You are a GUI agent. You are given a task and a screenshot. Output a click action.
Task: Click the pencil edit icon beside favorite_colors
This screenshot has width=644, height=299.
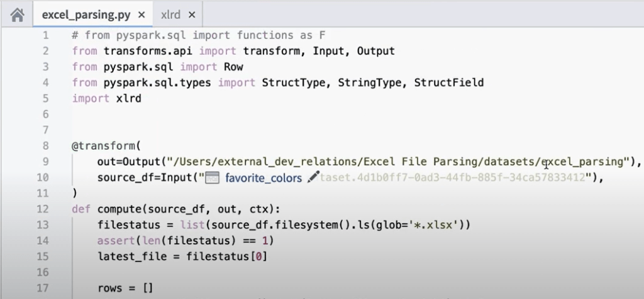313,178
